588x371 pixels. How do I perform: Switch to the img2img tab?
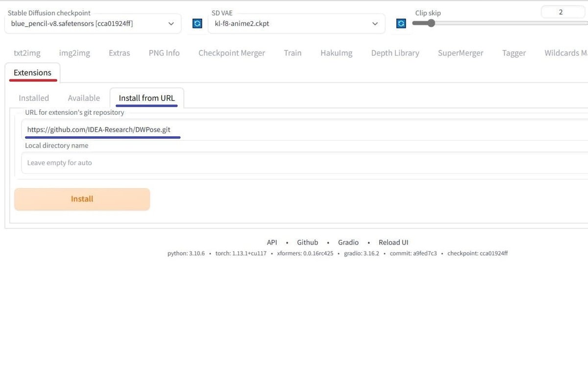tap(74, 52)
